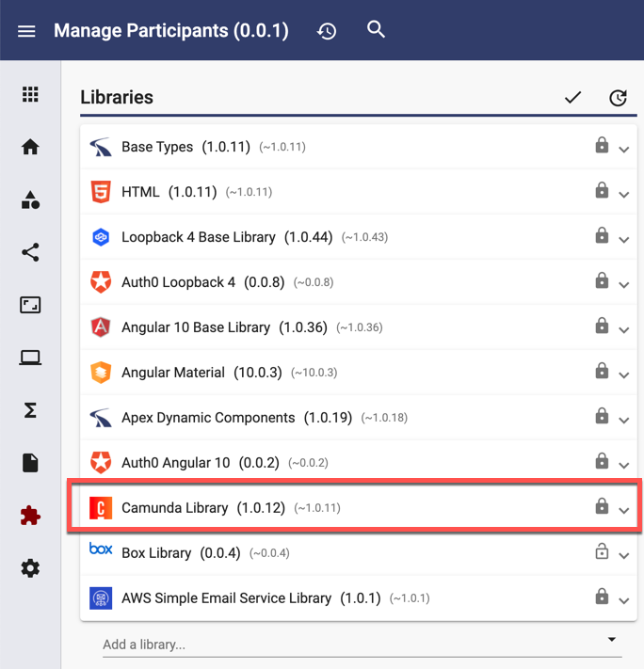
Task: Expand the Angular Material row chevron
Action: click(624, 375)
